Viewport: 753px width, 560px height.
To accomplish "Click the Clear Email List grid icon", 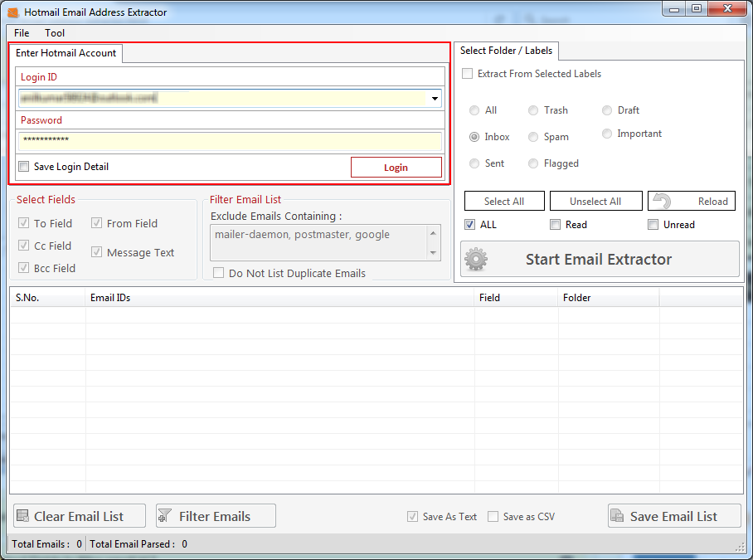I will click(x=22, y=516).
